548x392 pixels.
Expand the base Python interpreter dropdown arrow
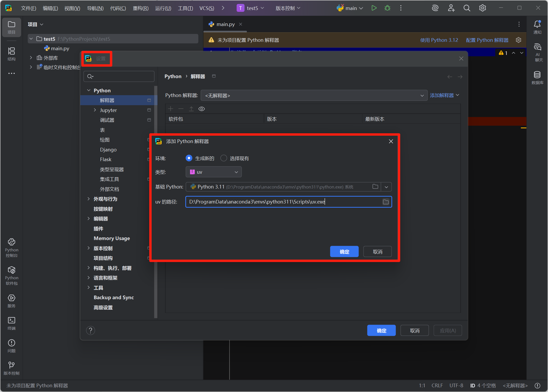click(386, 187)
